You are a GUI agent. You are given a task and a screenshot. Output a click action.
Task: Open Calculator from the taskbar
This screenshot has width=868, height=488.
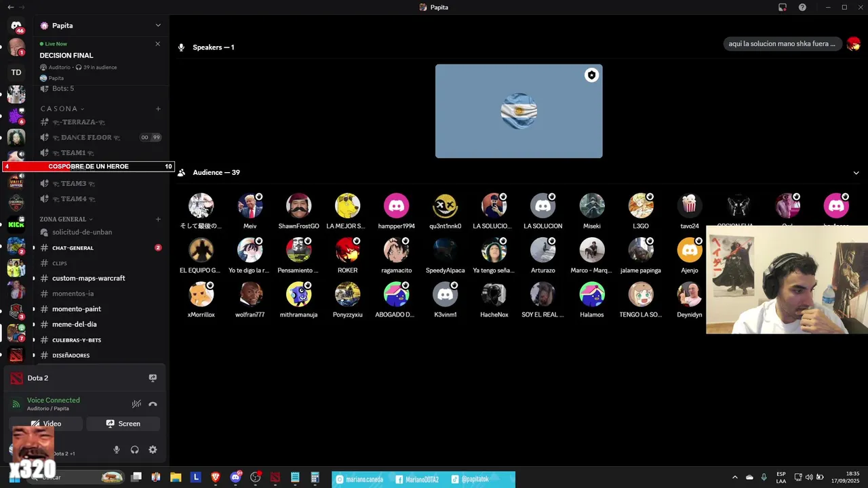pyautogui.click(x=315, y=477)
